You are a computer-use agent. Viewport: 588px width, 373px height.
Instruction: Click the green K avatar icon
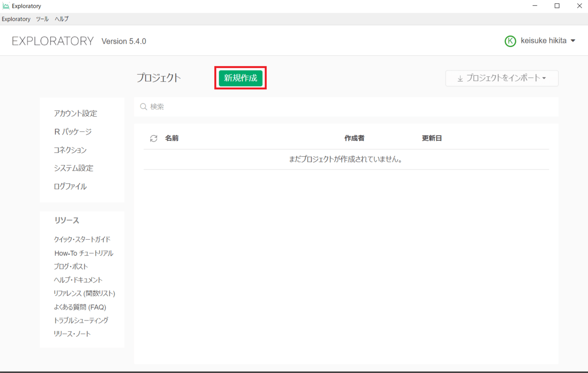coord(510,41)
